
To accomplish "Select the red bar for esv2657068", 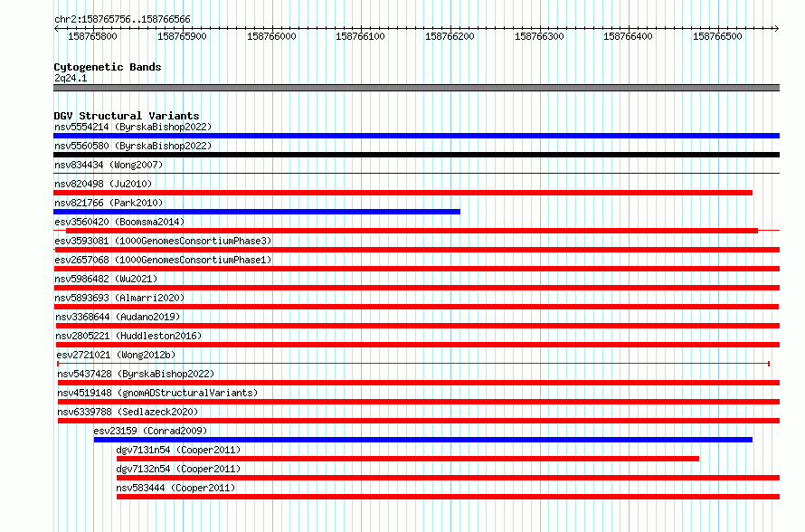I will point(417,269).
